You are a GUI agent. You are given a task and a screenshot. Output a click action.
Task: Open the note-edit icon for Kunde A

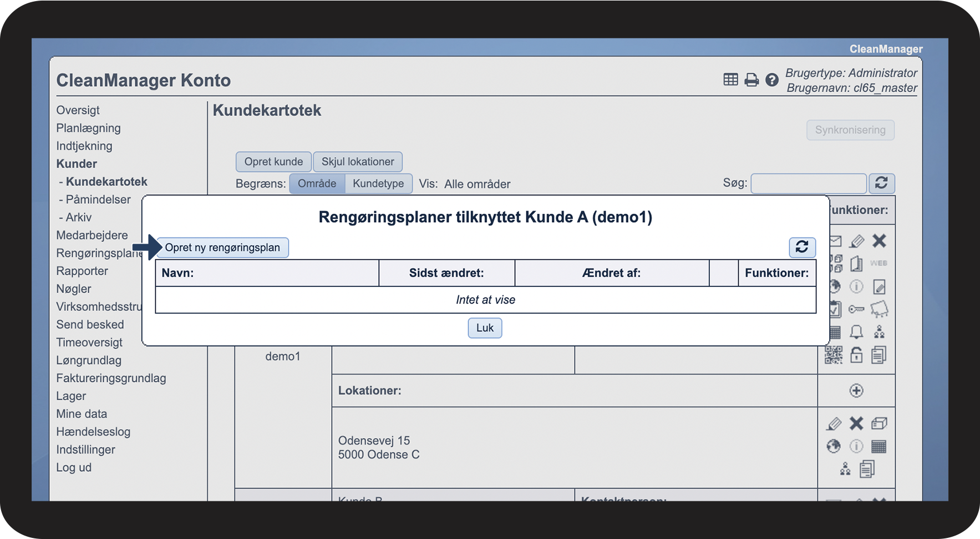[879, 286]
